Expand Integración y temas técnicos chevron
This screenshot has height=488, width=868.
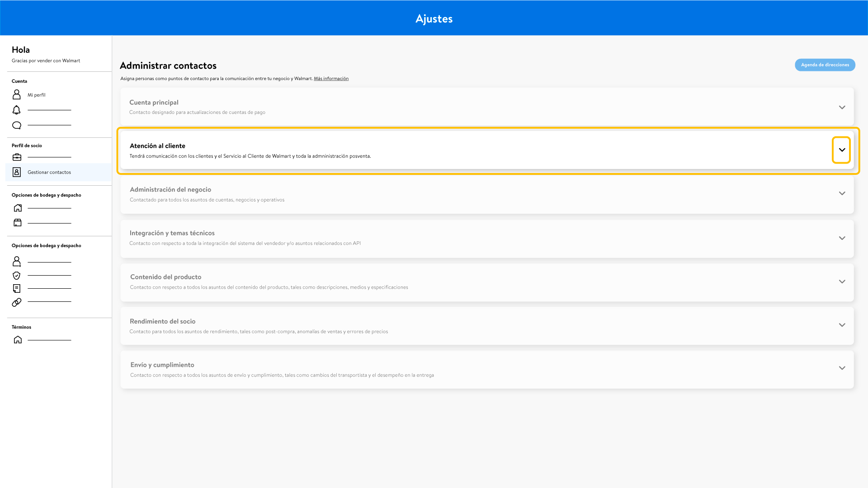tap(842, 238)
